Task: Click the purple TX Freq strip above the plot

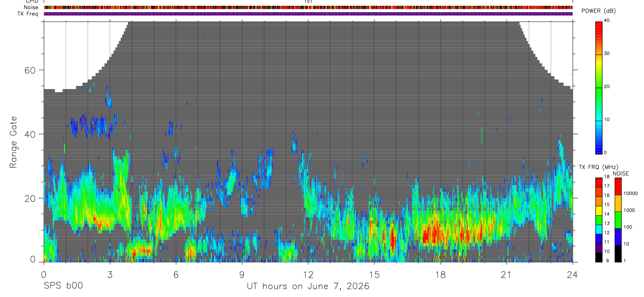Action: (x=308, y=14)
